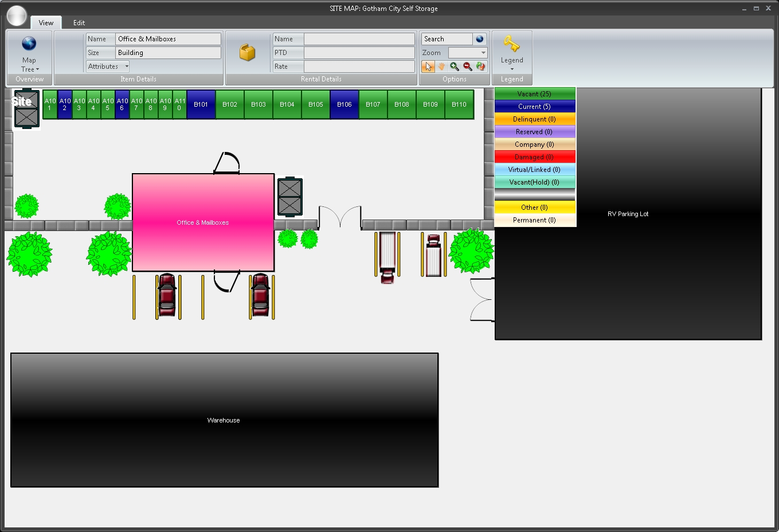This screenshot has height=532, width=779.
Task: Click the zoom in magnifier icon
Action: (x=455, y=66)
